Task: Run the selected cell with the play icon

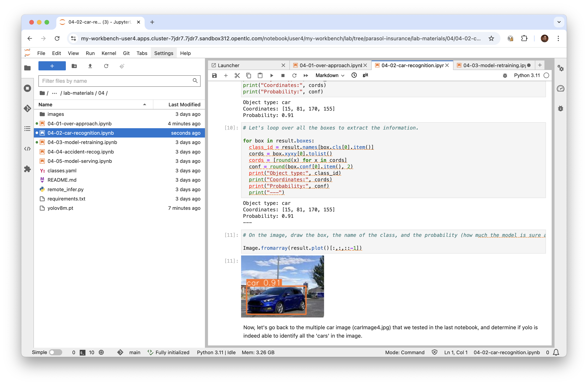Action: tap(272, 75)
